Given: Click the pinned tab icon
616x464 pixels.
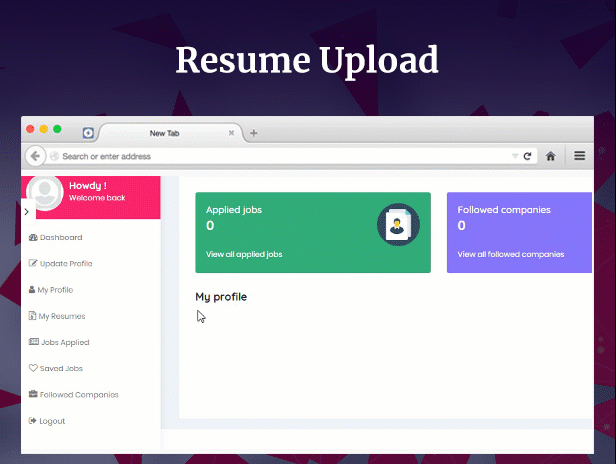Looking at the screenshot, I should pyautogui.click(x=88, y=133).
